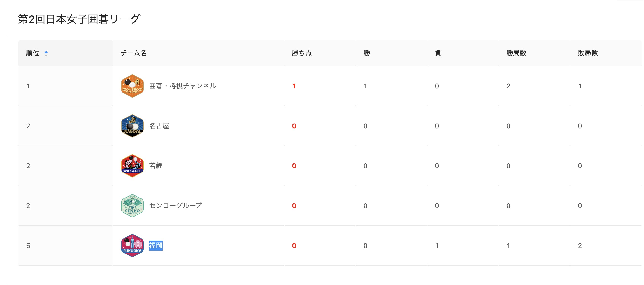Click the 負 column header
Viewport: 644px width, 285px height.
(x=438, y=53)
